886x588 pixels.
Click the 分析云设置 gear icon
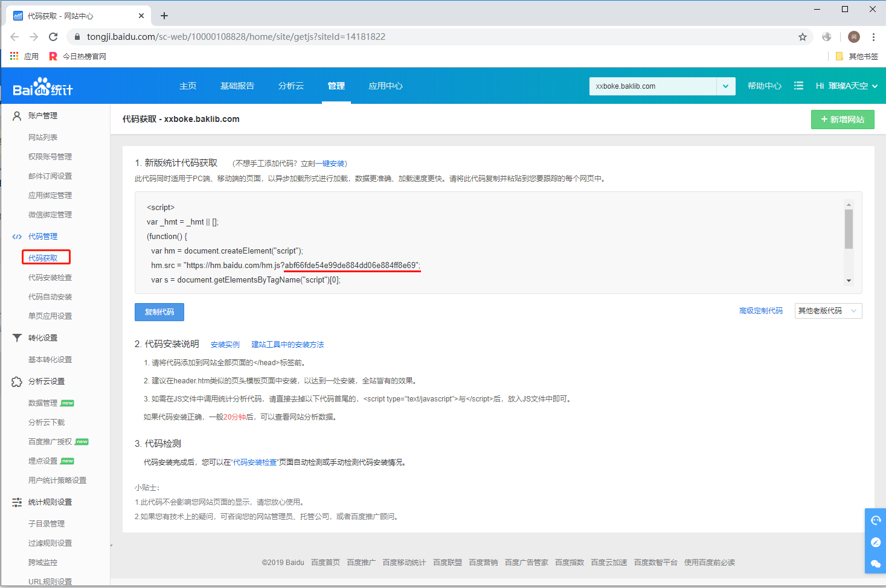tap(17, 382)
